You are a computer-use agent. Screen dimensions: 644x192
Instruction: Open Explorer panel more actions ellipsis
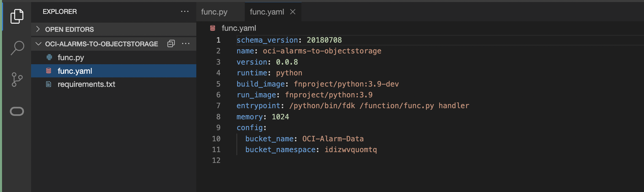pos(185,11)
